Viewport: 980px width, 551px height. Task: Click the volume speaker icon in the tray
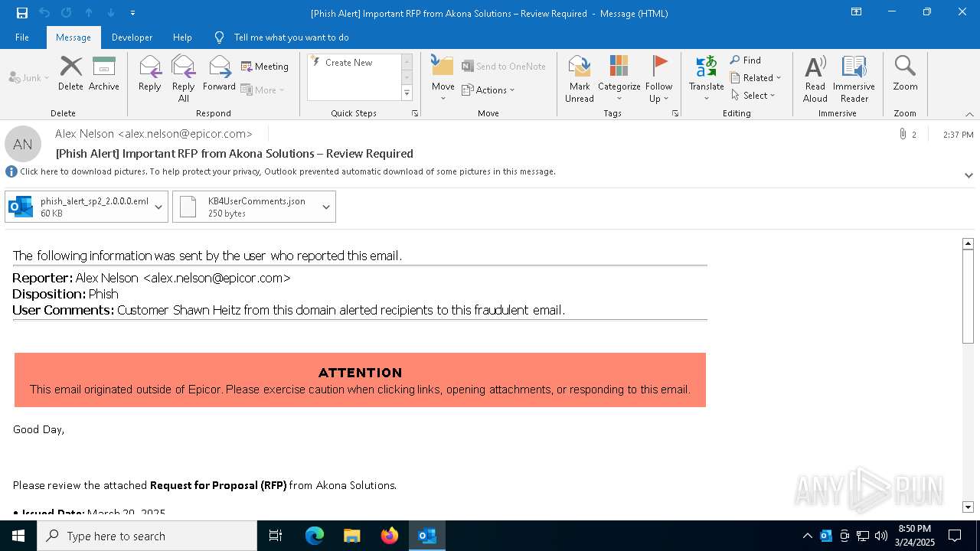point(881,536)
